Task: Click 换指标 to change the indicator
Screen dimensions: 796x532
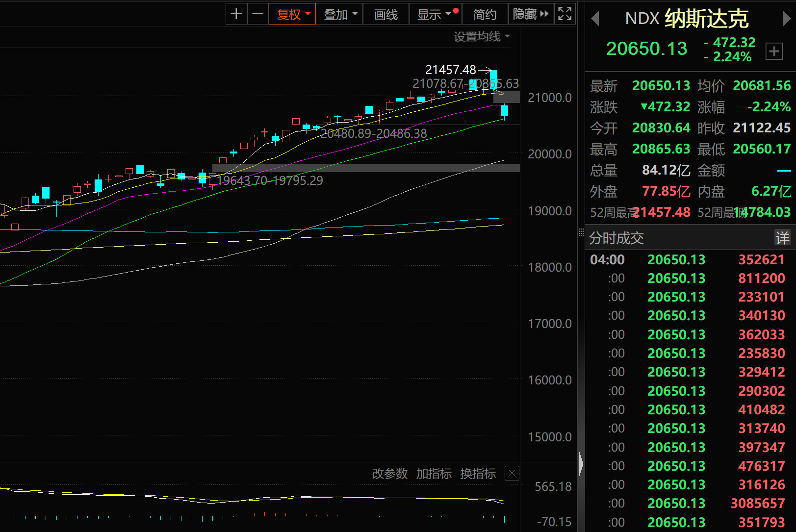Action: 478,474
